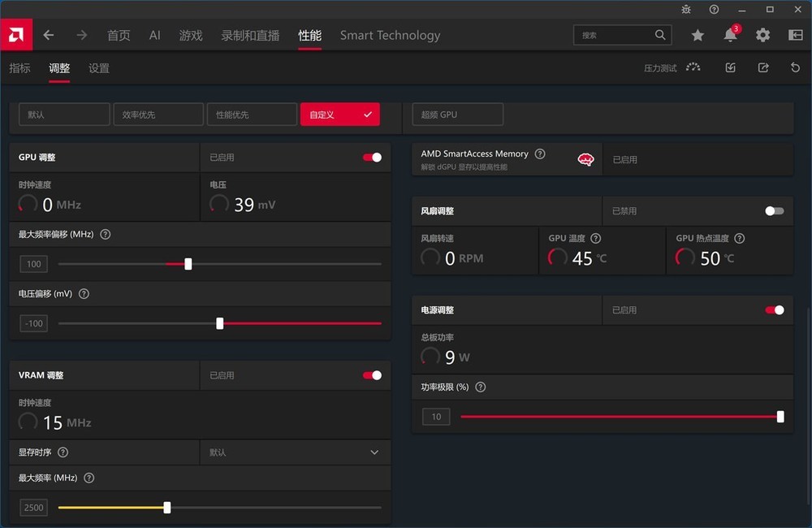Click the 压力测试 label
This screenshot has height=528, width=812.
660,68
